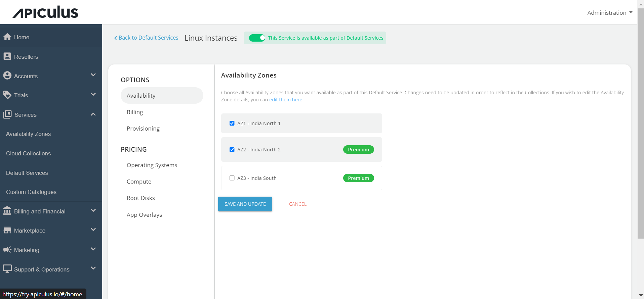This screenshot has width=644, height=299.
Task: Expand the Accounts menu chevron
Action: pos(93,75)
